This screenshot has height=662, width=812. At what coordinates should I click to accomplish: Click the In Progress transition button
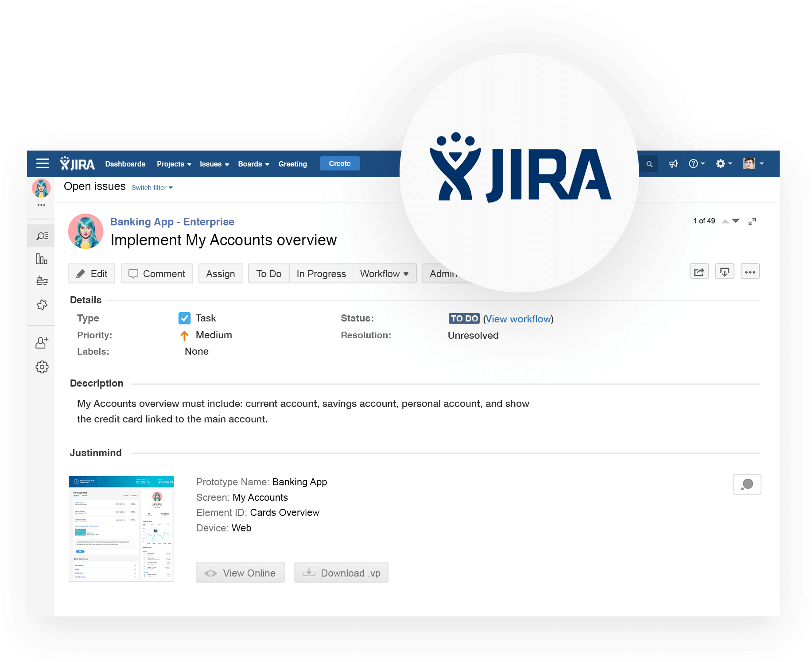click(x=321, y=274)
